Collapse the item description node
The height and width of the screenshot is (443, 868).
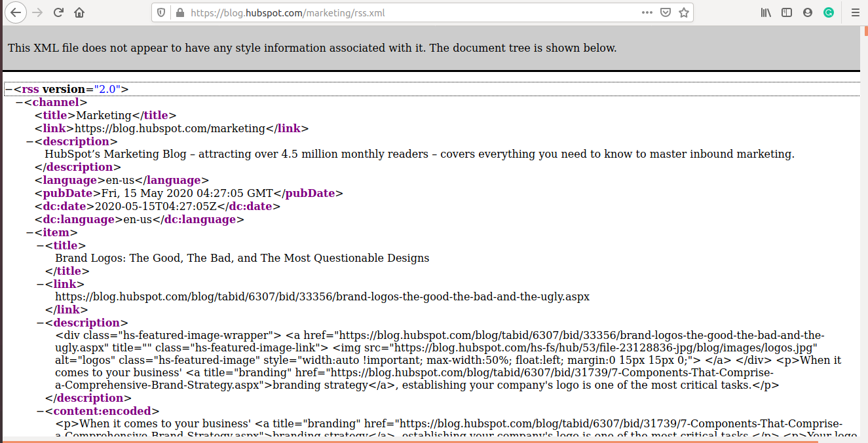pyautogui.click(x=40, y=323)
